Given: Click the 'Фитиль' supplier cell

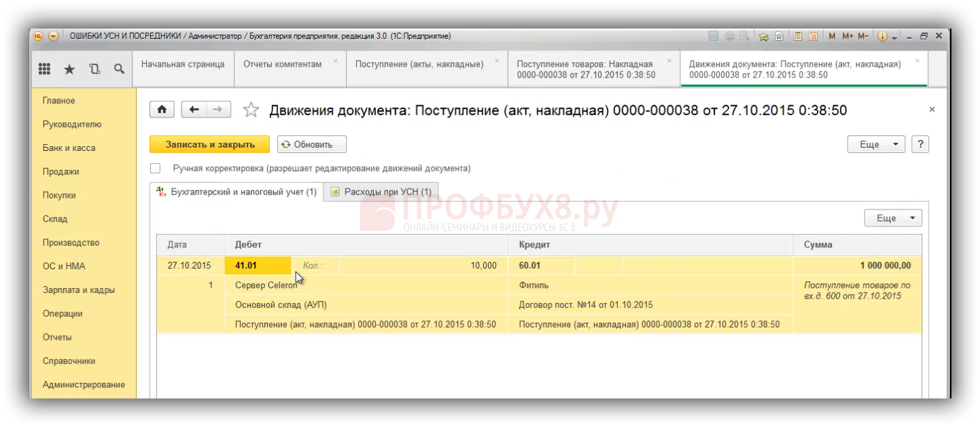Looking at the screenshot, I should point(650,286).
